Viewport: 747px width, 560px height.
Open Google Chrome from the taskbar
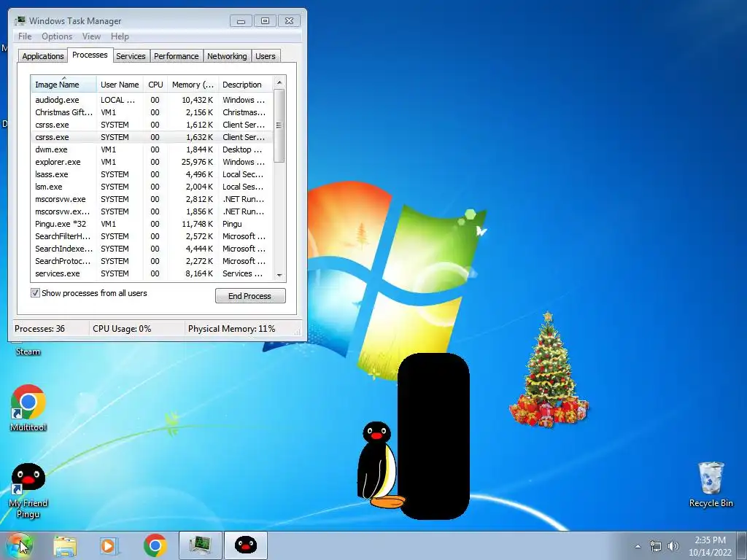click(155, 545)
